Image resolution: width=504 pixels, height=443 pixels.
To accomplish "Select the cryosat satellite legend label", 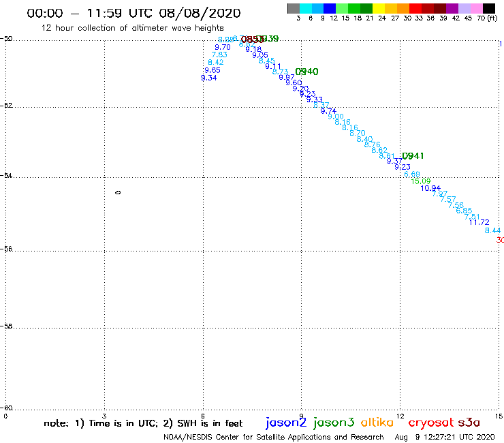I will coord(430,423).
